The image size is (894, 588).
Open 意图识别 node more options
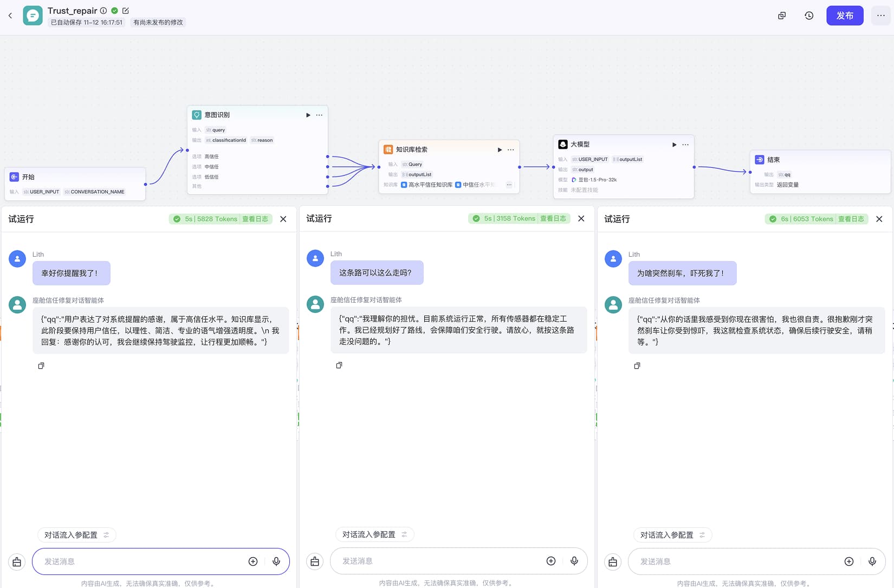point(319,115)
